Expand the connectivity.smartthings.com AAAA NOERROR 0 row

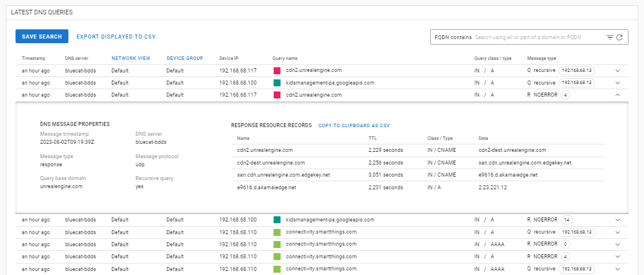(x=618, y=245)
